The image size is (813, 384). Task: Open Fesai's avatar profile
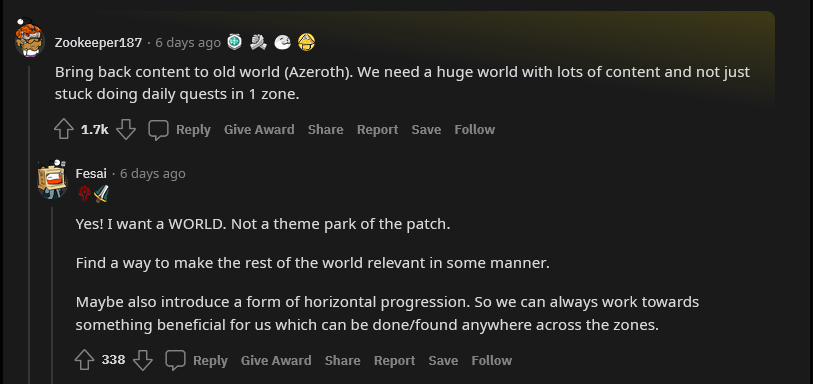point(52,179)
